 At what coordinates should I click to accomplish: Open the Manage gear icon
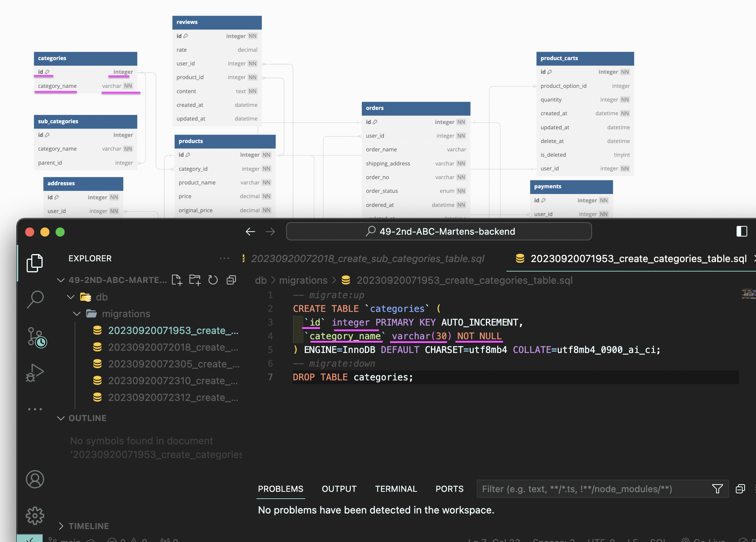pos(35,515)
